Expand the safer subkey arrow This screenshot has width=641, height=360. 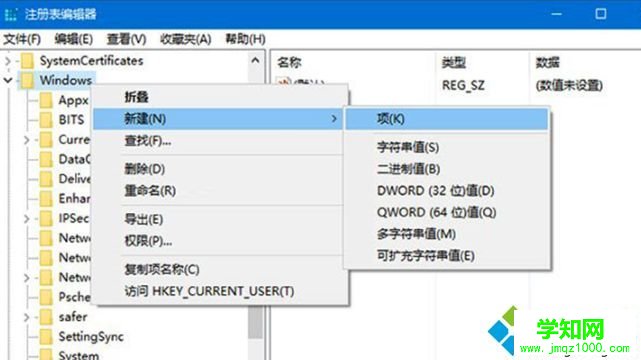coord(27,317)
